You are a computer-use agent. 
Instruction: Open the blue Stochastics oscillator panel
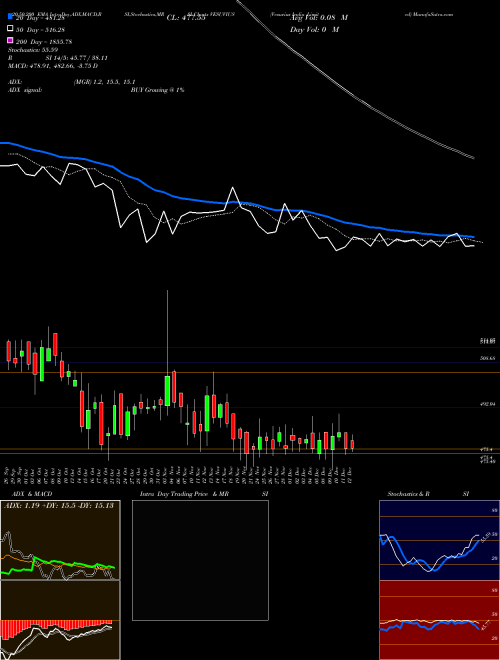click(x=439, y=540)
